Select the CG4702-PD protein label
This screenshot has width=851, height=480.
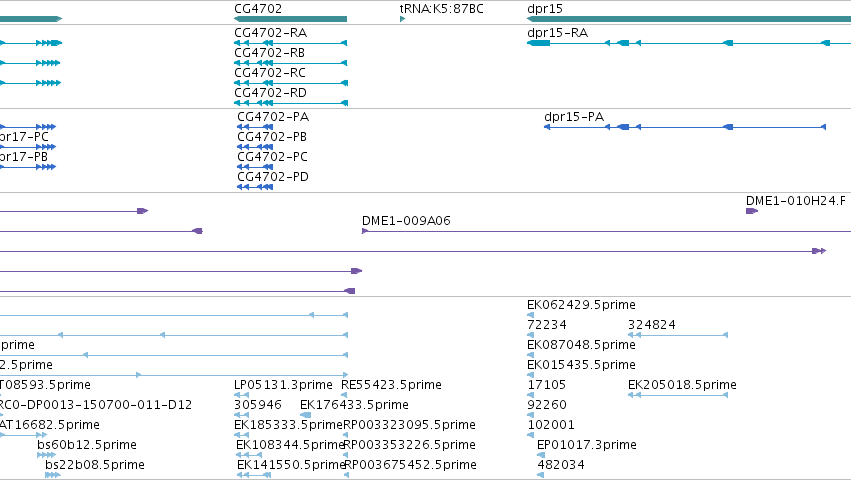[273, 177]
